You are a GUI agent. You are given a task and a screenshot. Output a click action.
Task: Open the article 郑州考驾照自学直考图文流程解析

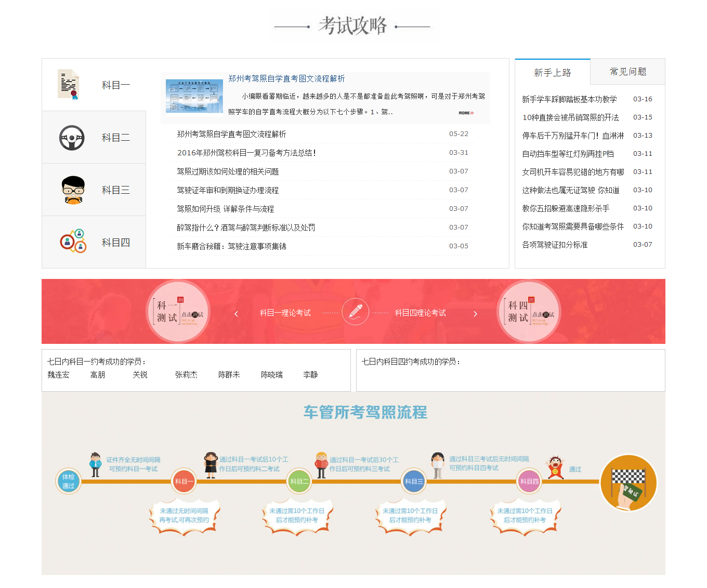point(287,78)
